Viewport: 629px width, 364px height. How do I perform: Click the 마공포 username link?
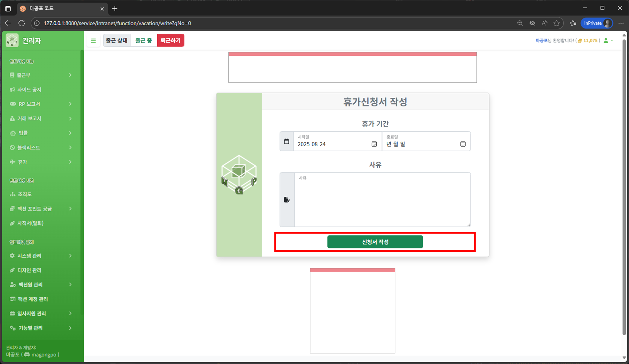coord(541,40)
